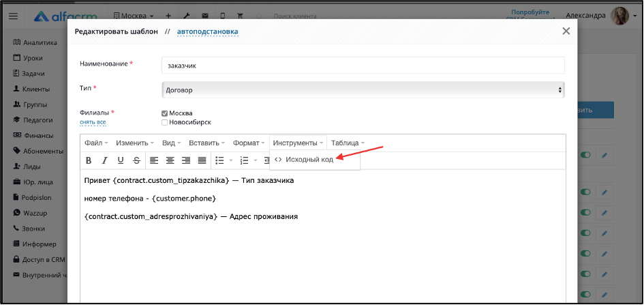Open the hamburger menu in the top bar
This screenshot has height=305, width=644.
13,16
